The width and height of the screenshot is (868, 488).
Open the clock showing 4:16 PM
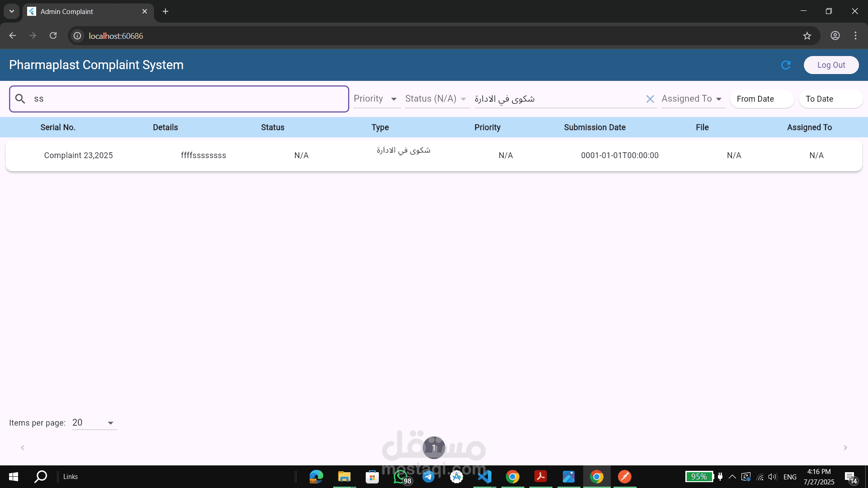point(819,477)
